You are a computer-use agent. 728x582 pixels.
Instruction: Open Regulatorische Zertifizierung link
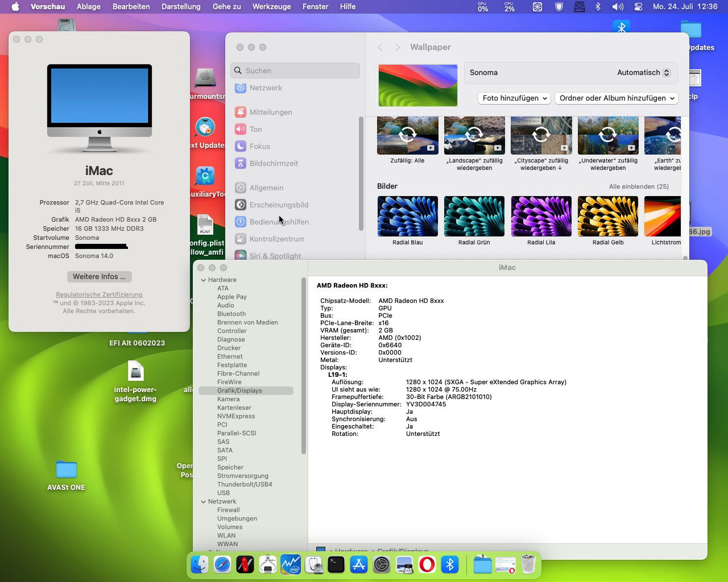[99, 294]
